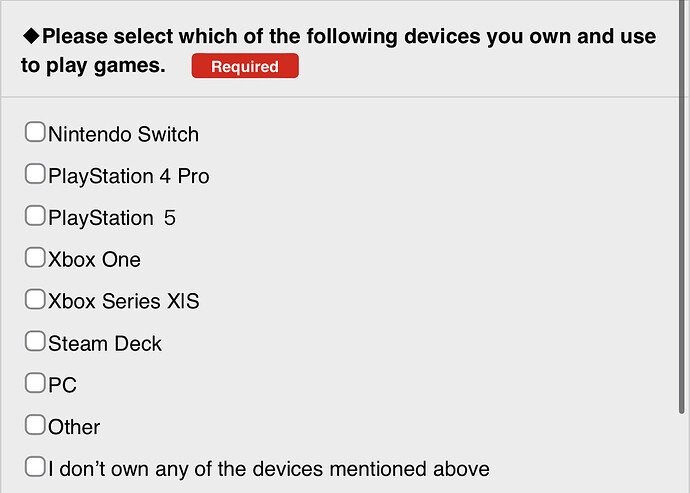
Task: Select the PlayStation 5 checkbox
Action: (x=35, y=216)
